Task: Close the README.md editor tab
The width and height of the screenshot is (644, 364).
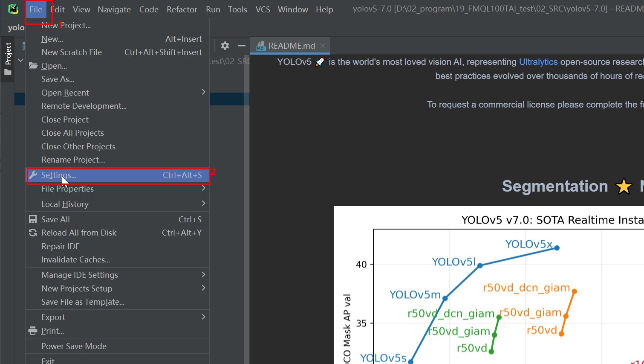Action: pos(323,46)
